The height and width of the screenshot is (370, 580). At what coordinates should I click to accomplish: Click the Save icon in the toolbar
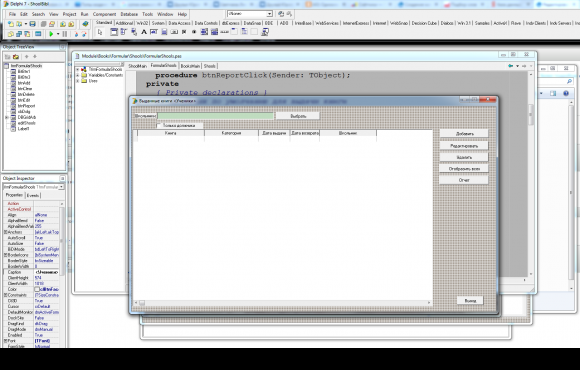[x=33, y=24]
